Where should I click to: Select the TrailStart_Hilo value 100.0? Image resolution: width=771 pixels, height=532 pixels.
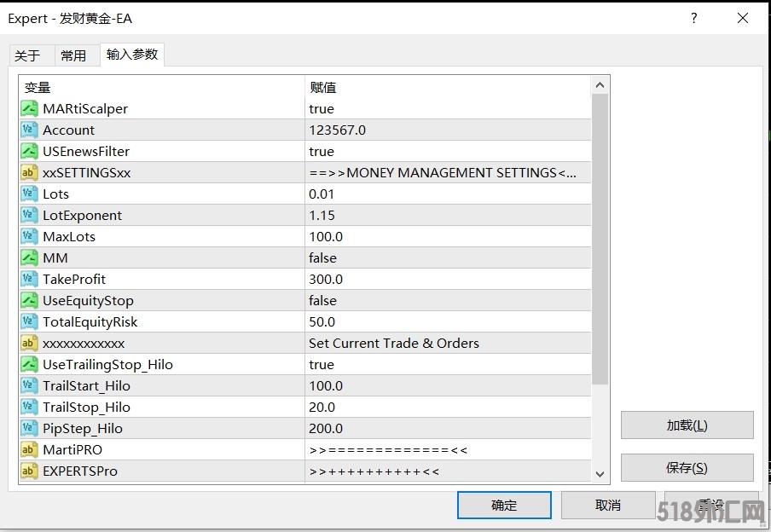[448, 385]
